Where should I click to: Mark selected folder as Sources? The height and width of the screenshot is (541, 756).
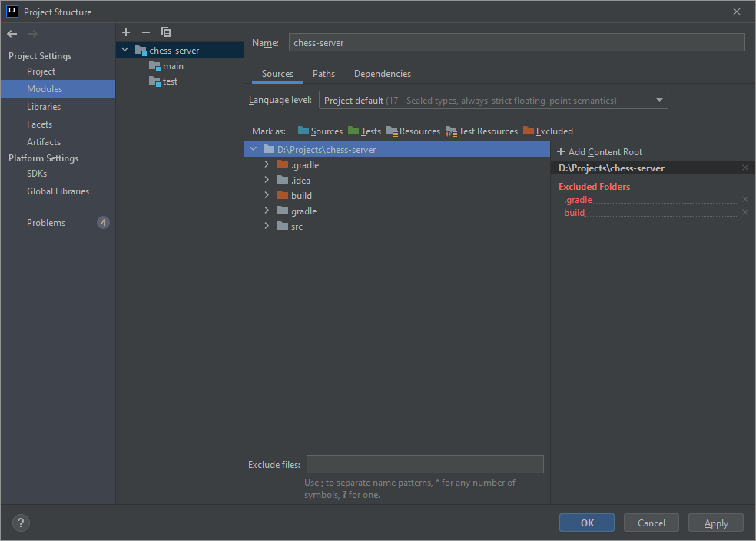coord(320,131)
